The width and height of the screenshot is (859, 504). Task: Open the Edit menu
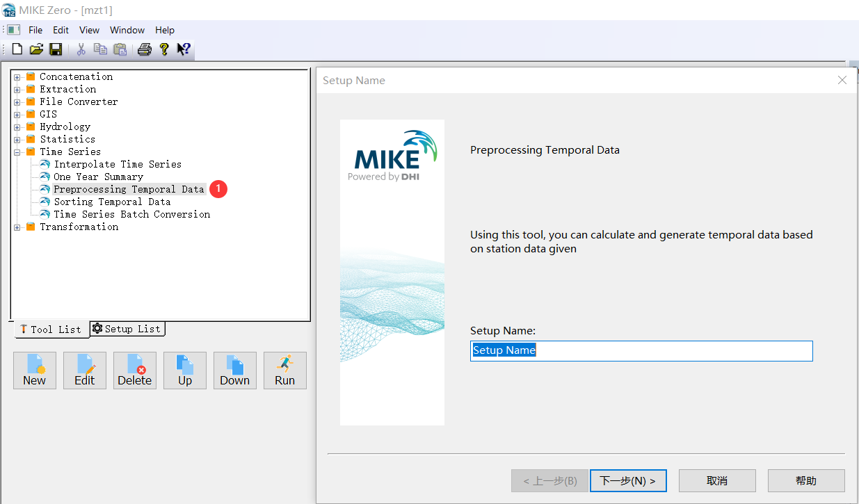(60, 30)
